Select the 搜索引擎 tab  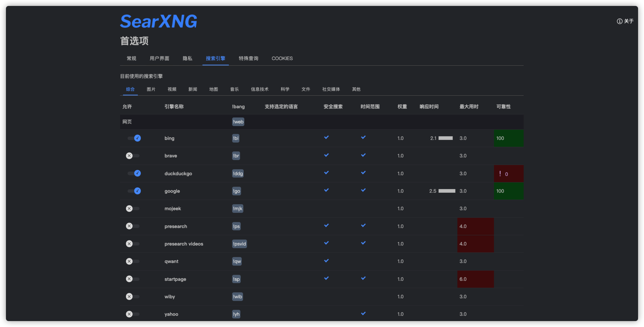coord(216,58)
